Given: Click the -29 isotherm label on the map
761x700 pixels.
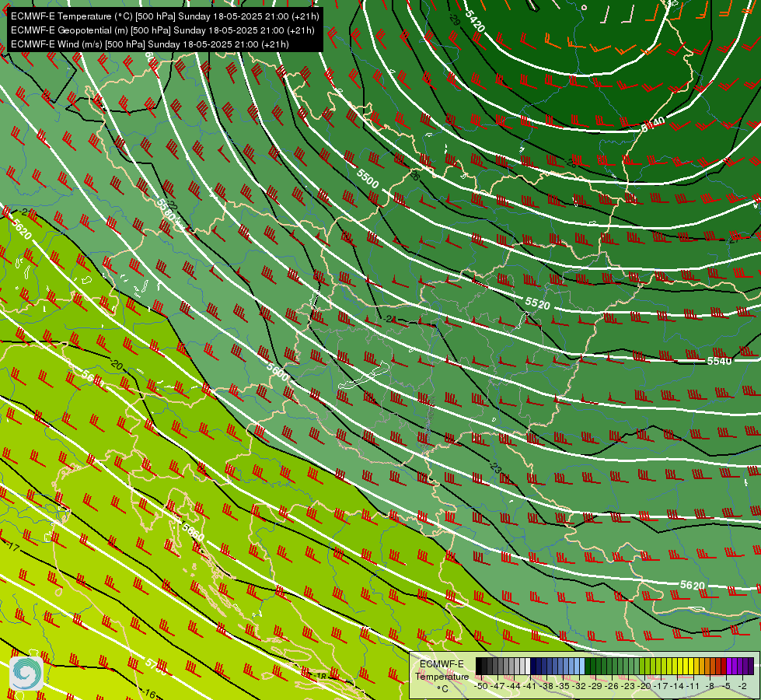Looking at the screenshot, I should coord(455,20).
